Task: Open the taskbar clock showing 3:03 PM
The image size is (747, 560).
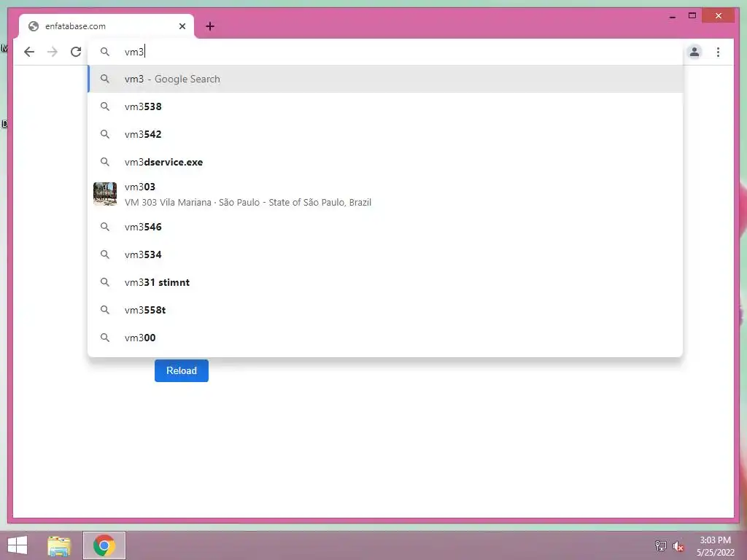Action: tap(715, 545)
